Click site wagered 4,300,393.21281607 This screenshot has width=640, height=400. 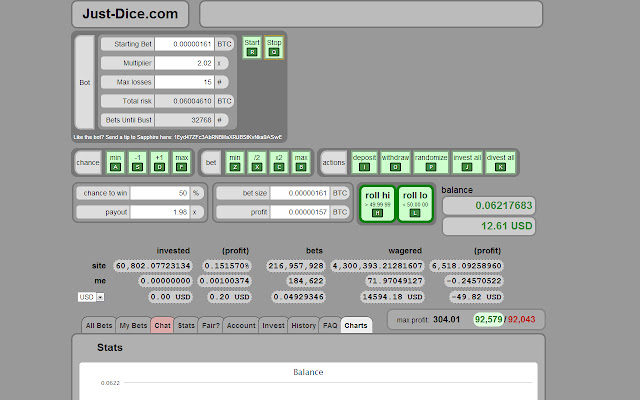click(378, 266)
